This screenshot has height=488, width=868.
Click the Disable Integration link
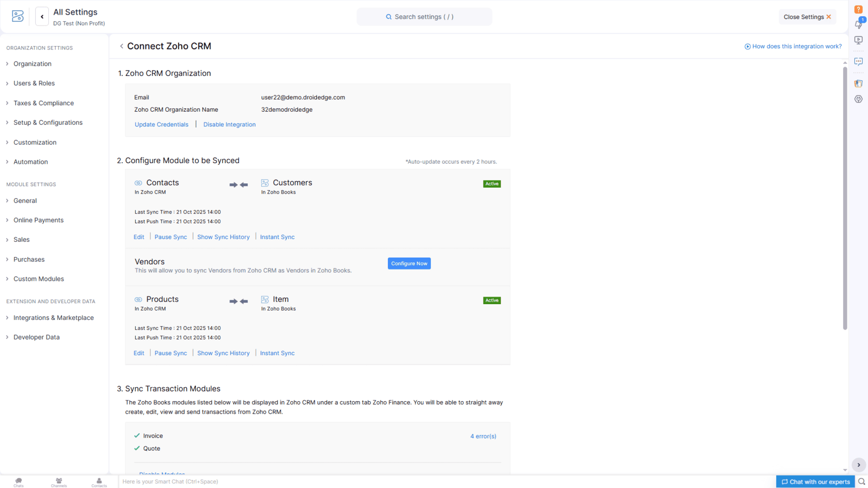click(x=229, y=125)
